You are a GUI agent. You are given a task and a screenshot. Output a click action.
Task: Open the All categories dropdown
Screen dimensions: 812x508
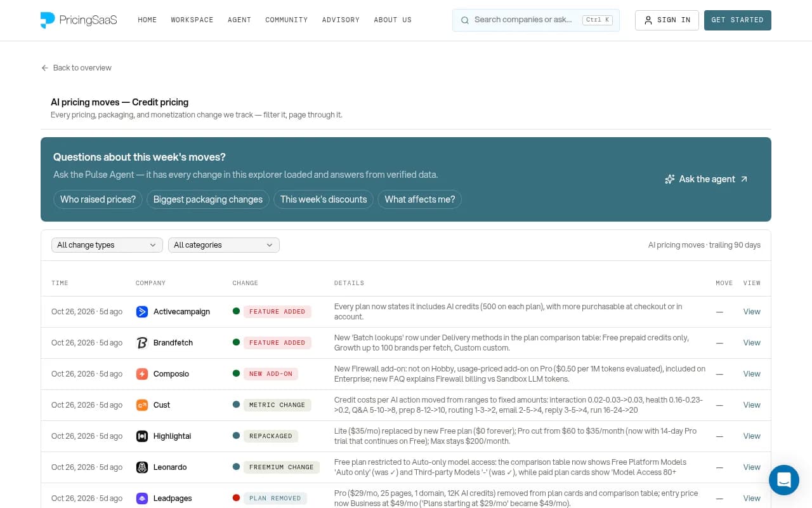pos(224,245)
